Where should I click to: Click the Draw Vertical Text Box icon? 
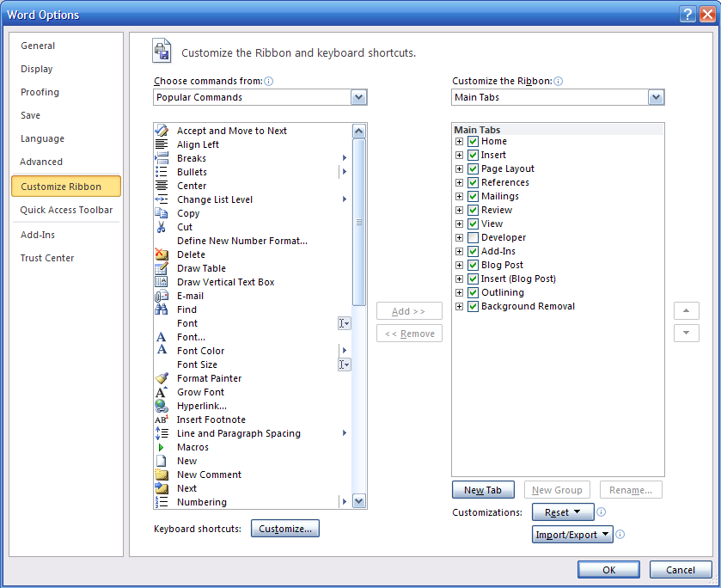(x=162, y=282)
